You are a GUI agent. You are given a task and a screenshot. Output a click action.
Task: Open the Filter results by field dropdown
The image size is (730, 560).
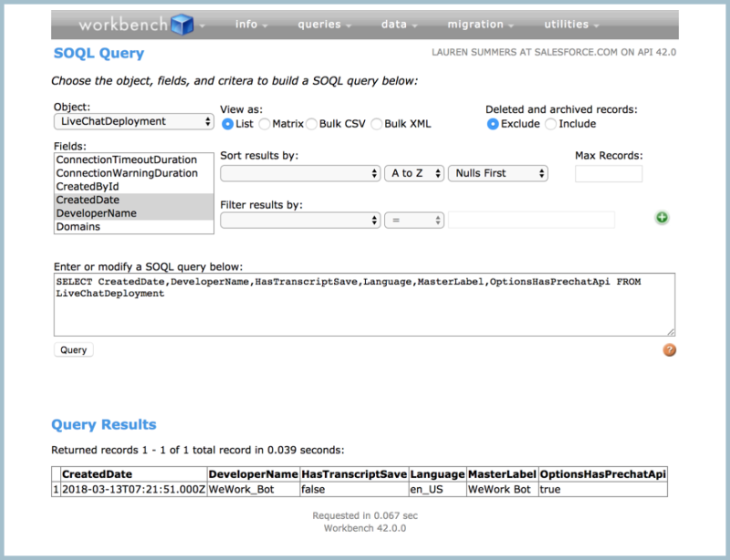click(x=300, y=220)
